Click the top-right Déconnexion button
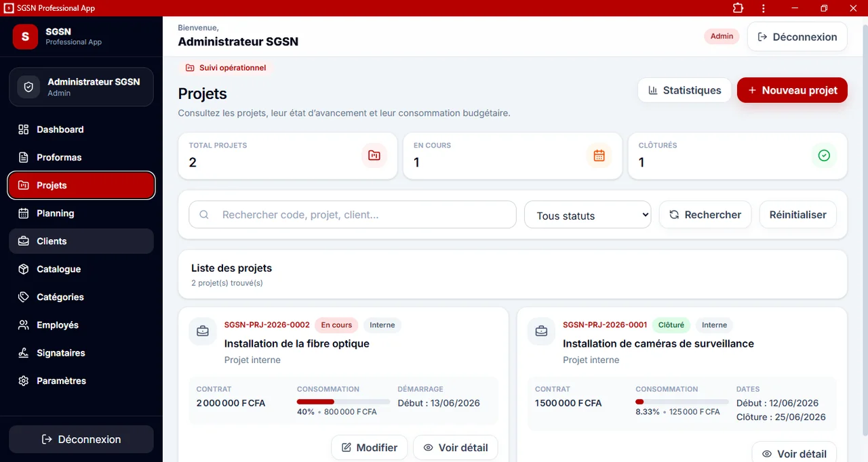The height and width of the screenshot is (462, 868). pyautogui.click(x=797, y=37)
